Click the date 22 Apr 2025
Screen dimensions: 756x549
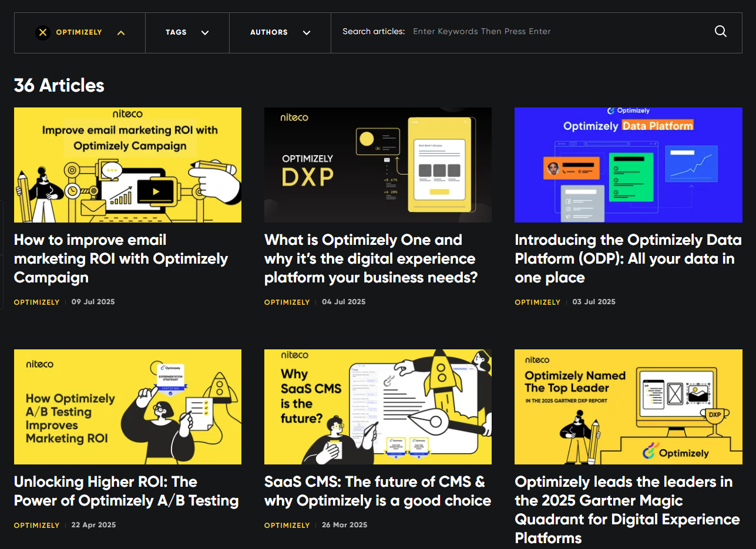pyautogui.click(x=94, y=525)
